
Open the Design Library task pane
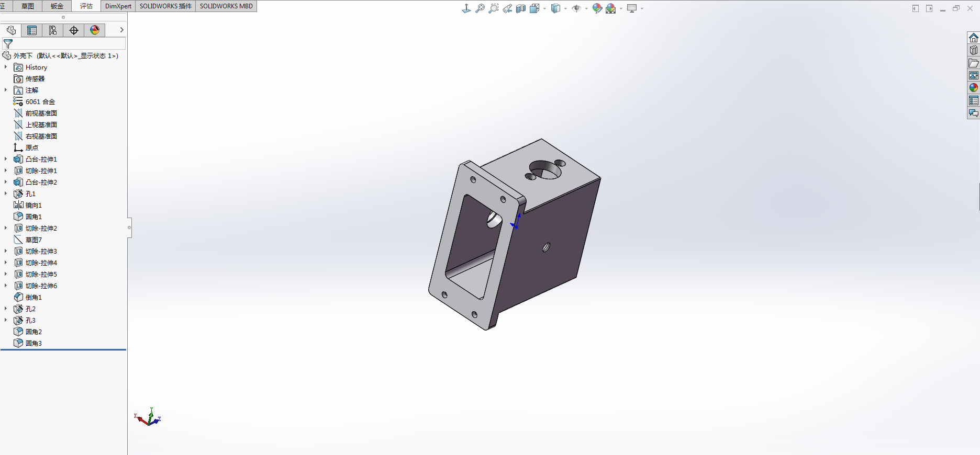973,50
